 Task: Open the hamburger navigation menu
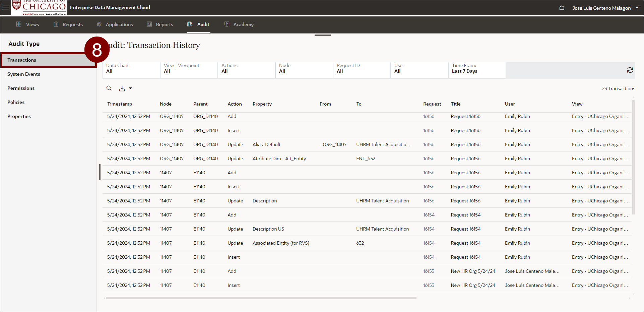coord(6,7)
